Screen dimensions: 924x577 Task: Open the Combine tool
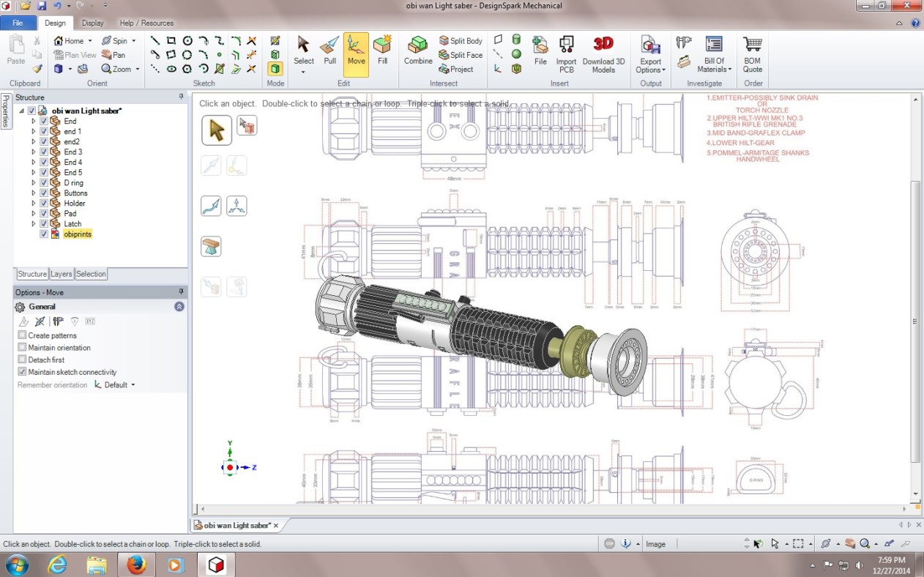(x=418, y=51)
